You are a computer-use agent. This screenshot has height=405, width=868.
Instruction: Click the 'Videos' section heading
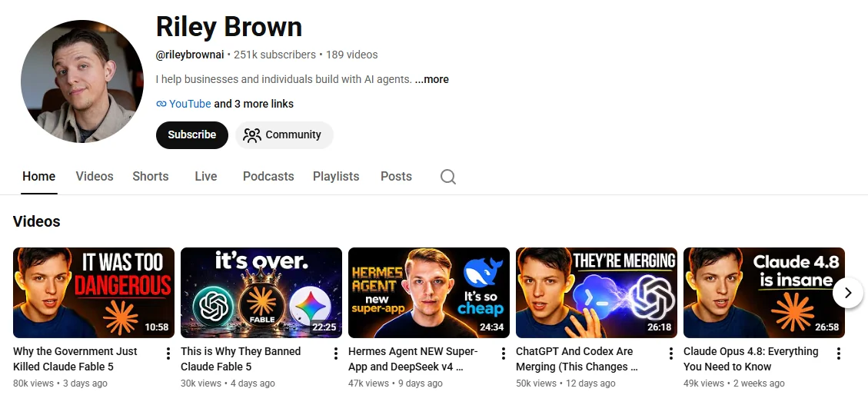(37, 221)
